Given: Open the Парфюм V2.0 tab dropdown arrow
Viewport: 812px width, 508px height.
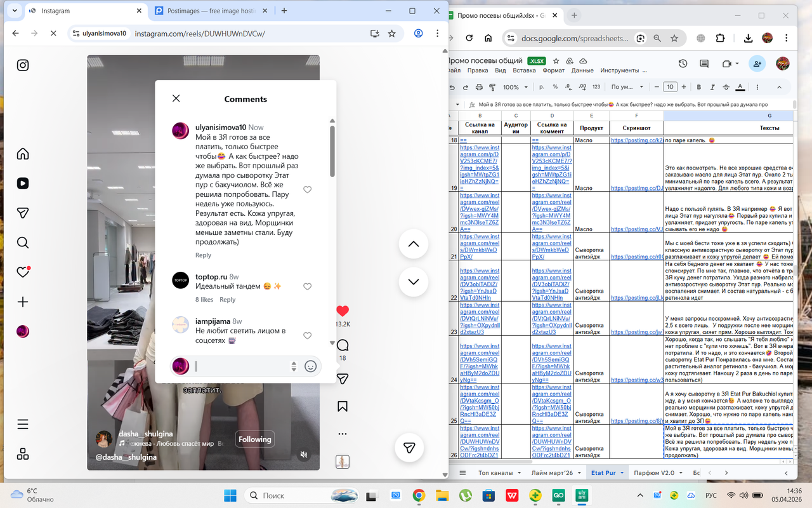Looking at the screenshot, I should coord(680,474).
